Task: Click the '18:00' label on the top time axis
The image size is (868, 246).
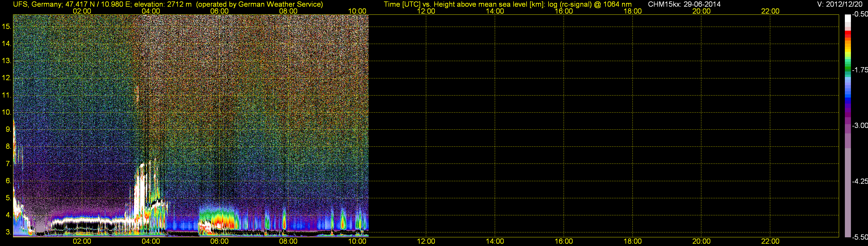Action: (x=632, y=11)
